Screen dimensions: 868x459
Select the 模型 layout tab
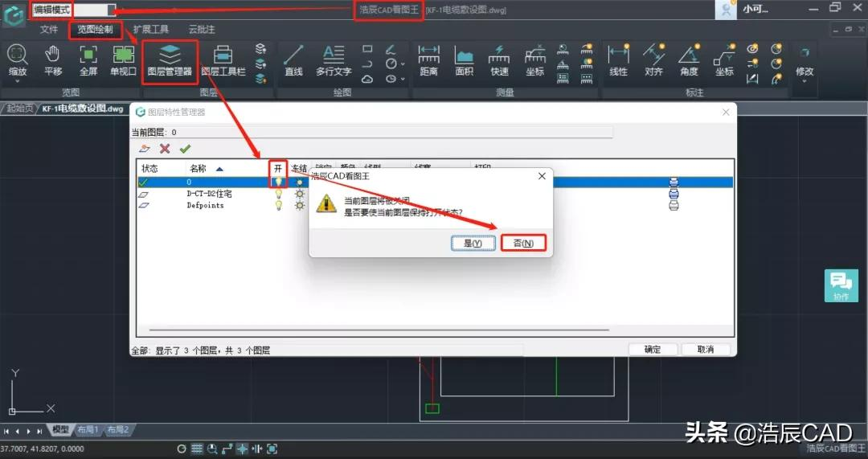tap(59, 429)
